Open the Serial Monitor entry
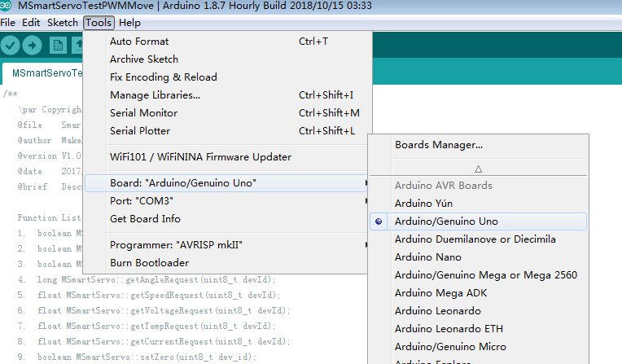Viewport: 622px width, 364px height. (226, 113)
